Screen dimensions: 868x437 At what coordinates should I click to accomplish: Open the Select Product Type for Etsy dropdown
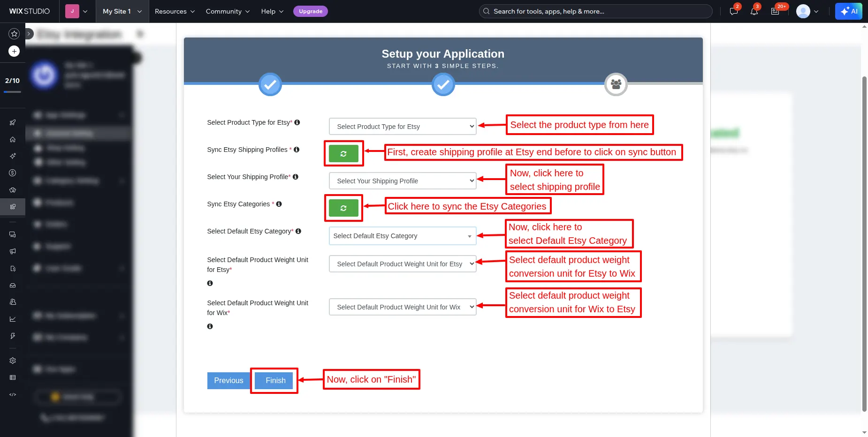pyautogui.click(x=403, y=127)
